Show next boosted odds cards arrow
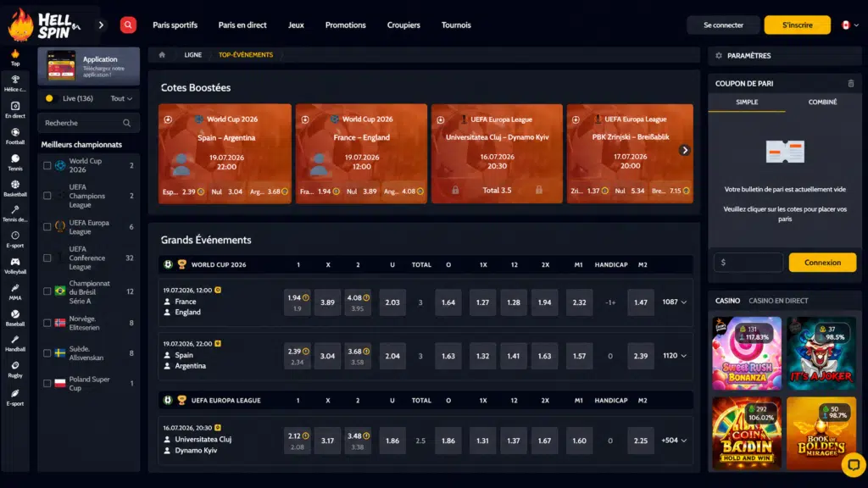 (x=685, y=150)
